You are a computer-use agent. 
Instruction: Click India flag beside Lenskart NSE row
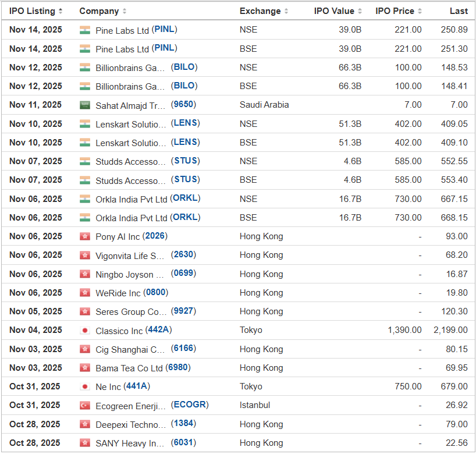click(x=85, y=124)
